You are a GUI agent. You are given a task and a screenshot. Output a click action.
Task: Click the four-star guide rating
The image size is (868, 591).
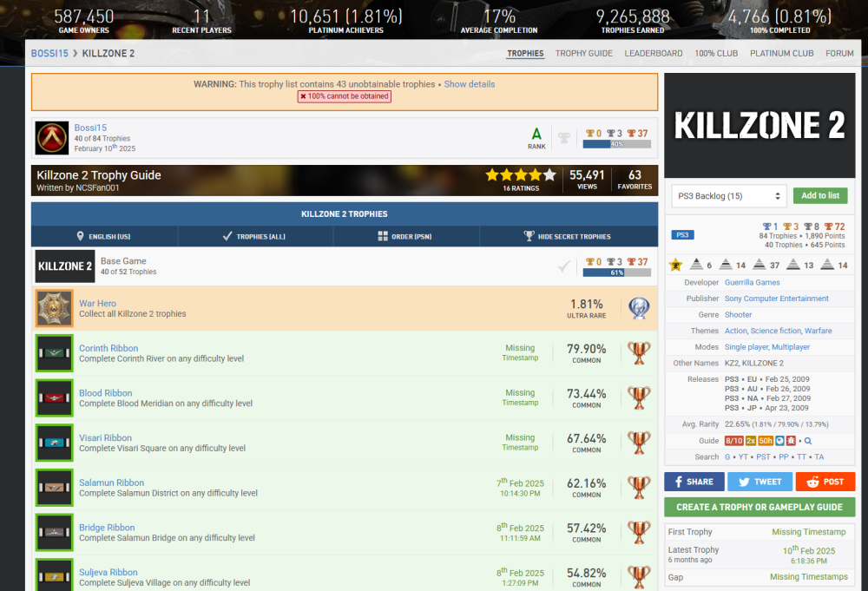(519, 174)
